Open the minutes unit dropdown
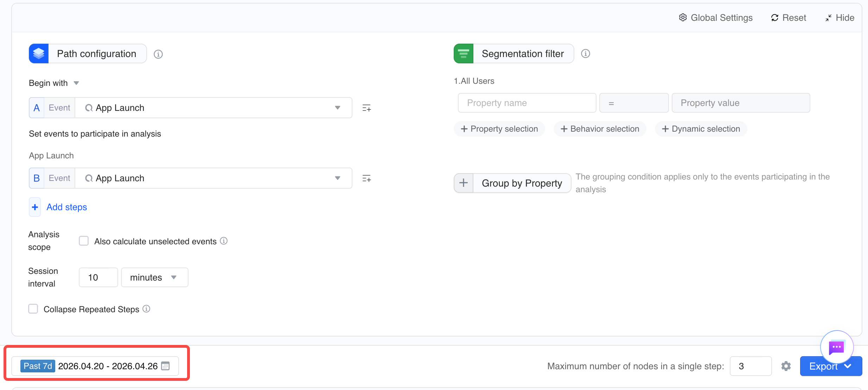 point(155,277)
